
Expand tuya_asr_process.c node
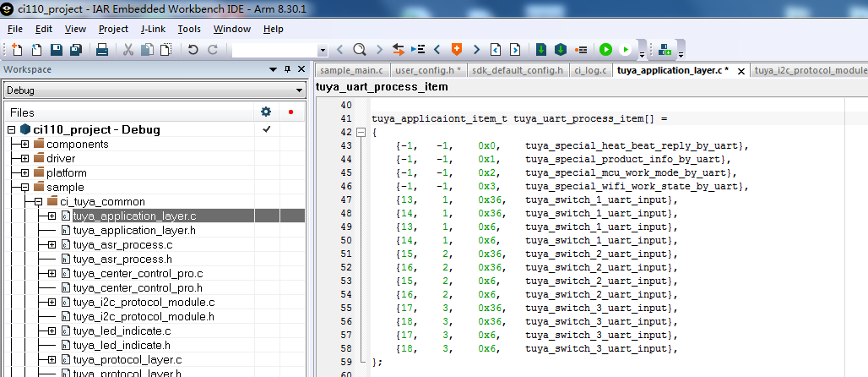coord(52,244)
